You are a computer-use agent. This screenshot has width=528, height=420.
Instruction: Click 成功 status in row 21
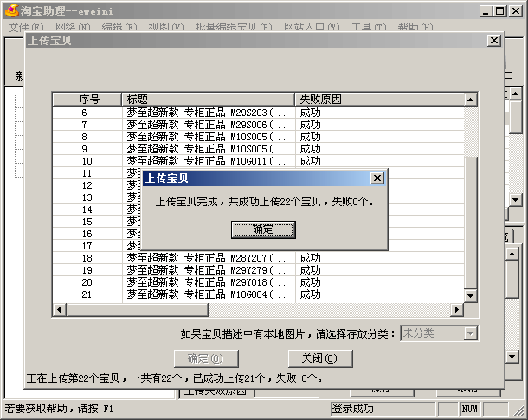[x=310, y=294]
